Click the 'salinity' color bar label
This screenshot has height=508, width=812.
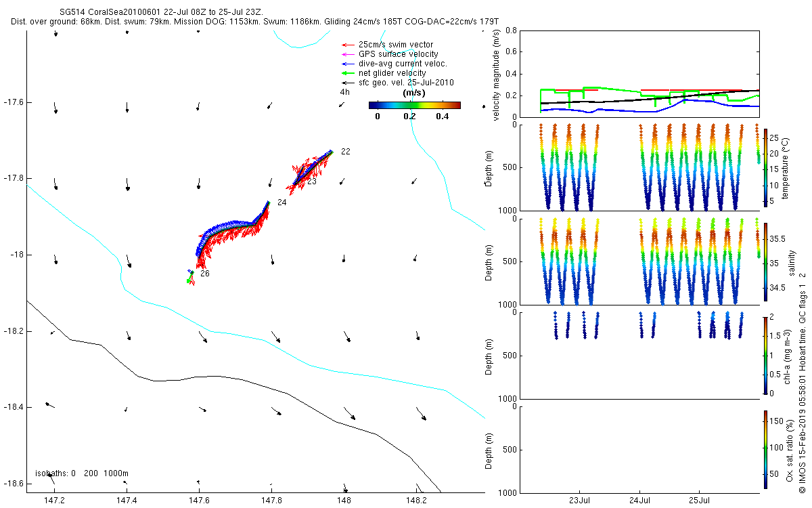[x=791, y=263]
